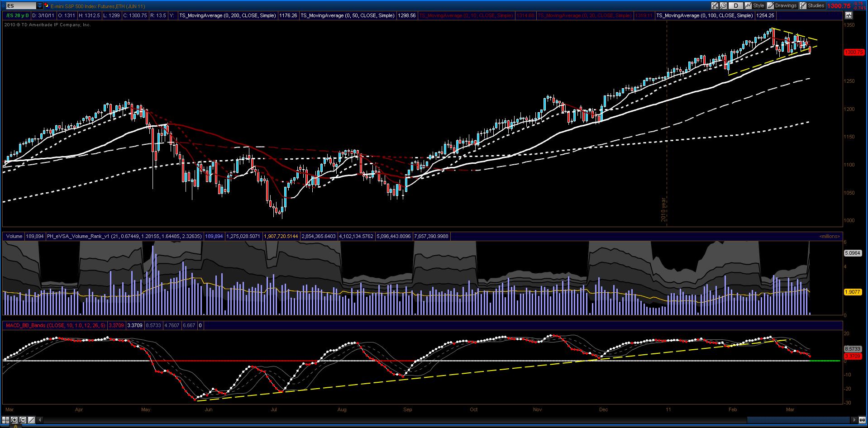Click the scrollbar right arrow
868x428 pixels.
click(854, 420)
